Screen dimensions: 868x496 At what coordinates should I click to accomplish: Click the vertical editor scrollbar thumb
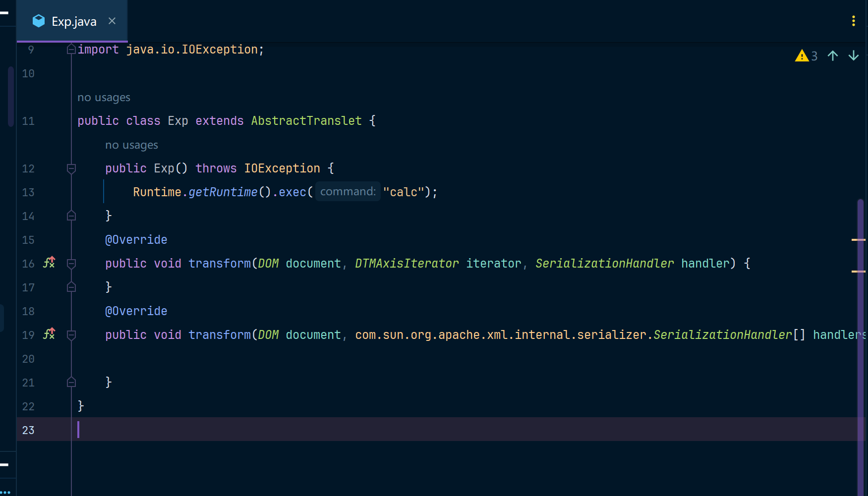point(861,347)
